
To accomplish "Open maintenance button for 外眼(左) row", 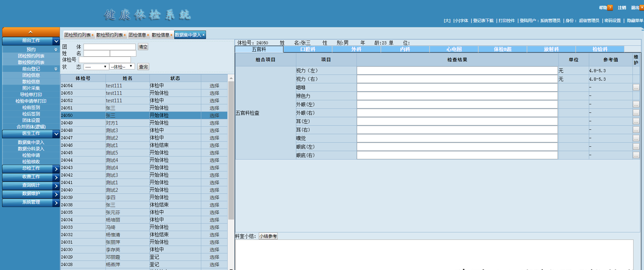I will pos(636,104).
